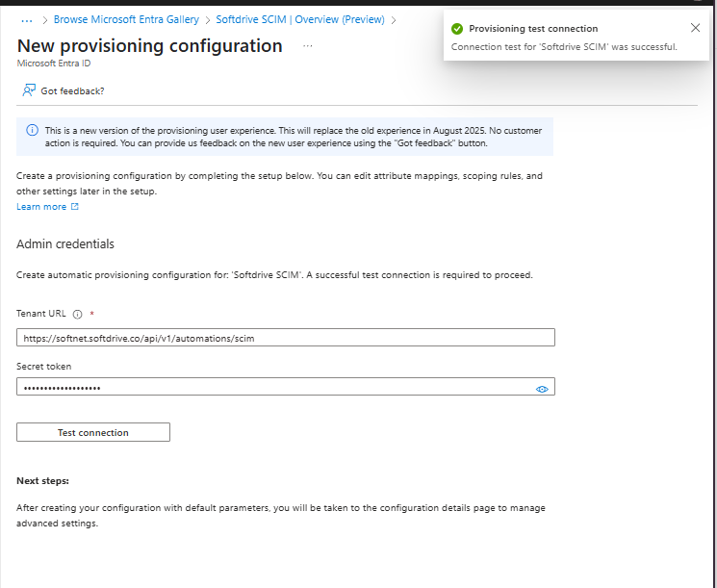This screenshot has height=588, width=717.
Task: Select the 'Connection test for Softdrive SCIM' message
Action: coord(564,46)
